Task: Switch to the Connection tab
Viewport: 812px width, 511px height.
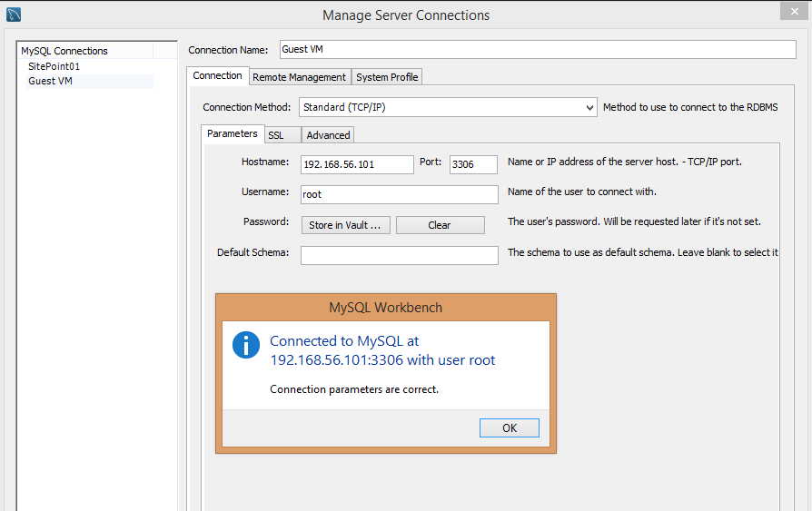Action: click(x=218, y=76)
